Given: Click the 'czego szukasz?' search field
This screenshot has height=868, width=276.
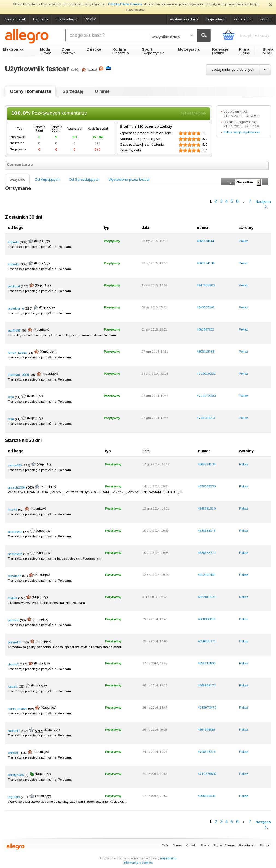Looking at the screenshot, I should click(107, 35).
